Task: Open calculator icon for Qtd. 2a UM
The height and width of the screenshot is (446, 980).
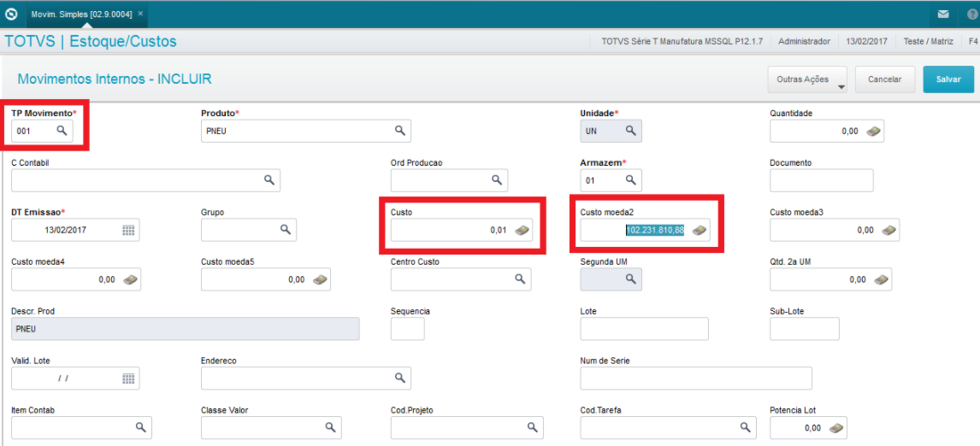Action: pyautogui.click(x=881, y=280)
